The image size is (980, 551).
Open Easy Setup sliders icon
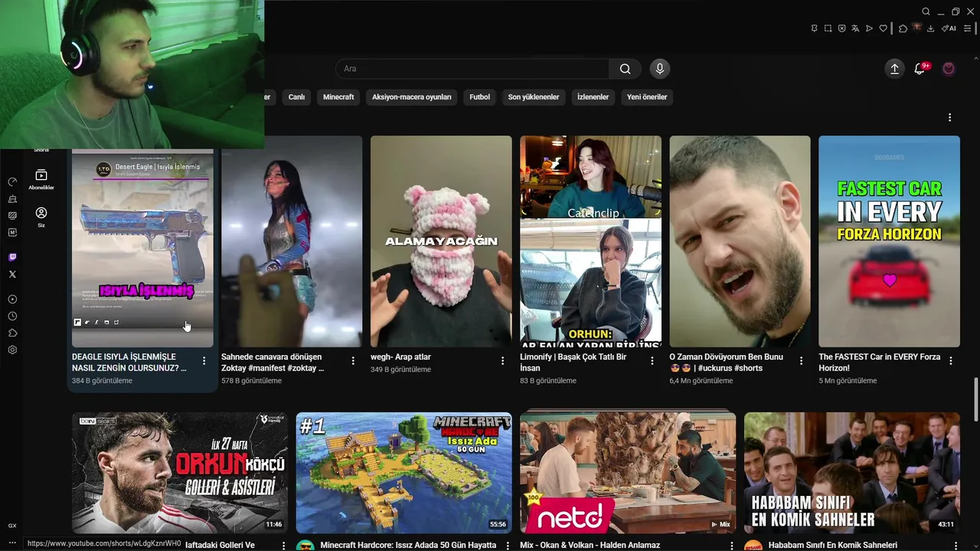[x=967, y=28]
